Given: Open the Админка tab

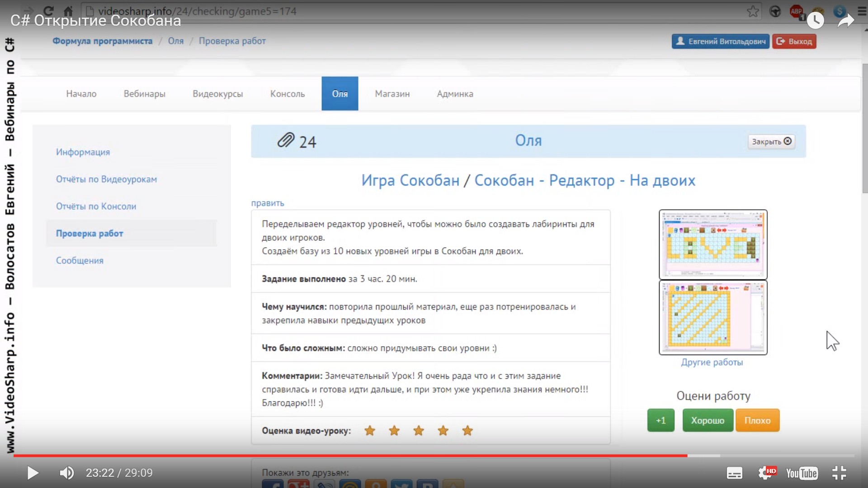Looking at the screenshot, I should (x=455, y=94).
